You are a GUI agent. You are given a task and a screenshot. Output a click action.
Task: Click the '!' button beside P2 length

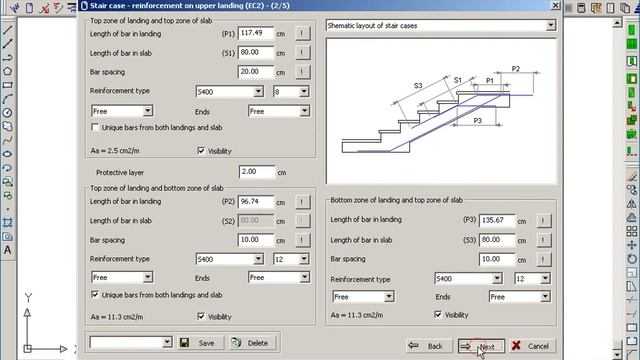pyautogui.click(x=302, y=202)
